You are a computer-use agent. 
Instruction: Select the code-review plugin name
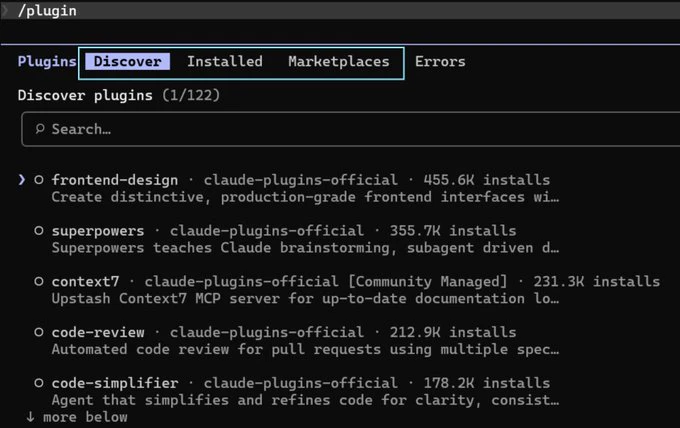[98, 332]
